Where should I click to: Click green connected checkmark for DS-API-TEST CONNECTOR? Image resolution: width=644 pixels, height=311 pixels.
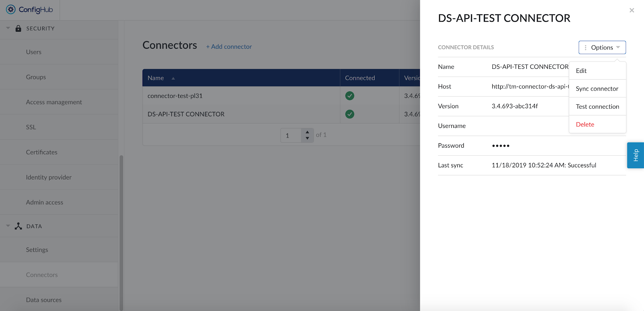tap(350, 114)
